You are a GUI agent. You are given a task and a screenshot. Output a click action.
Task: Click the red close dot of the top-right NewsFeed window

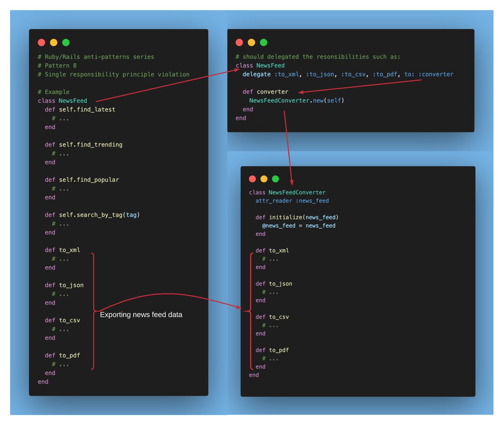pos(239,42)
